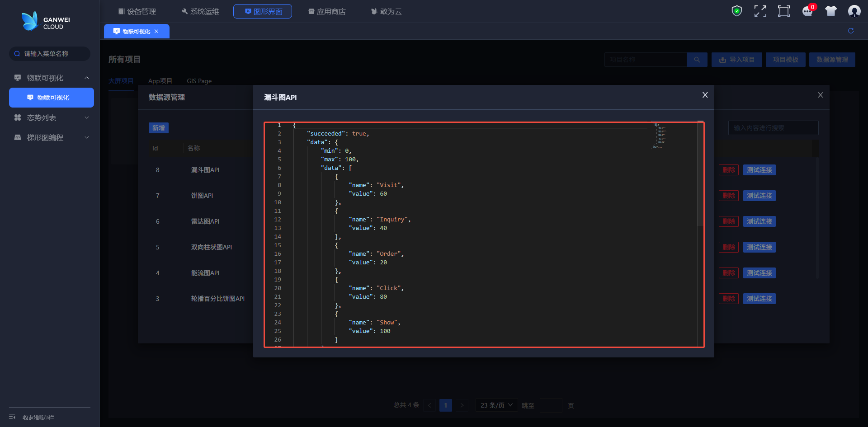This screenshot has width=868, height=427.
Task: Open the theme shirt icon
Action: coord(831,11)
